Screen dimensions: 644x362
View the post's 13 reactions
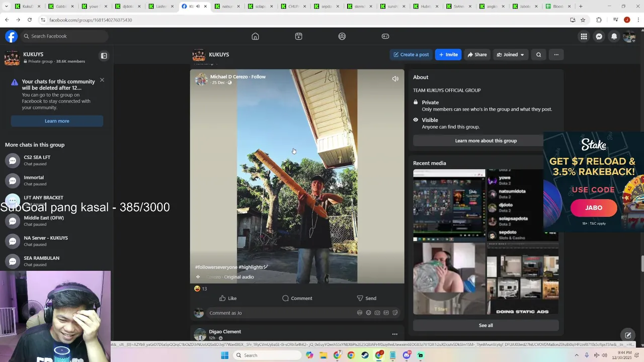200,289
